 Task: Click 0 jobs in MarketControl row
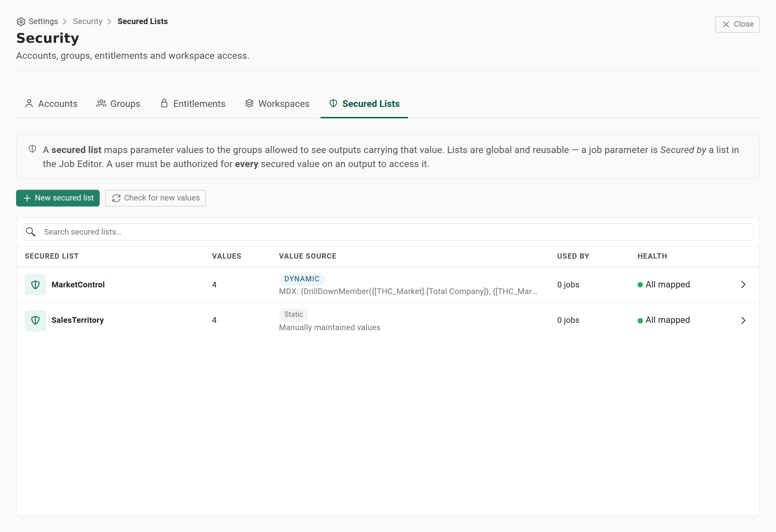tap(568, 285)
